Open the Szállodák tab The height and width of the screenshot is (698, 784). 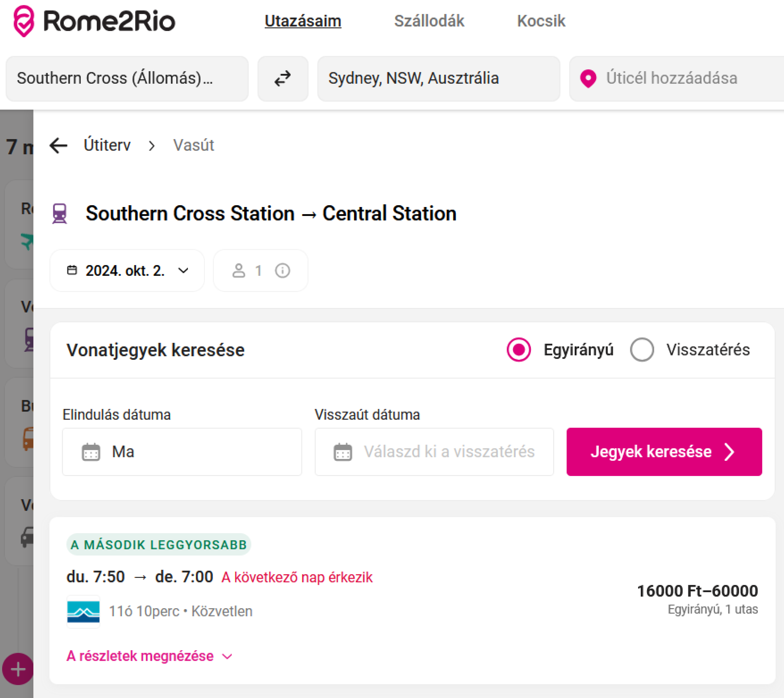coord(429,21)
